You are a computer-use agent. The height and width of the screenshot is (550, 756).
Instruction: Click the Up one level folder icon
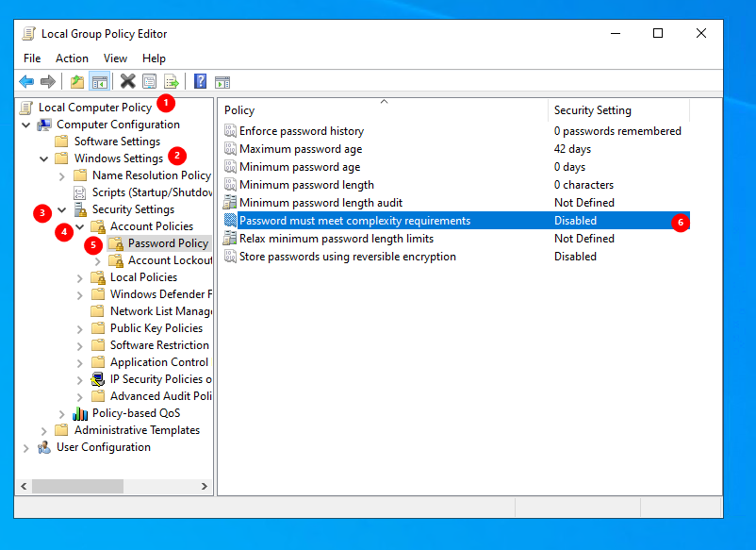point(77,82)
